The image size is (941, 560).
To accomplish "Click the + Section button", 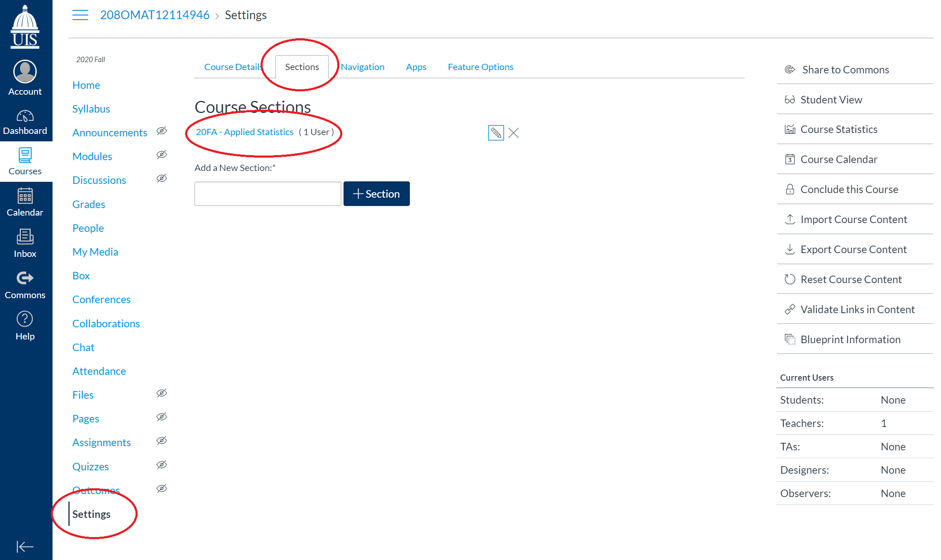I will pyautogui.click(x=376, y=193).
